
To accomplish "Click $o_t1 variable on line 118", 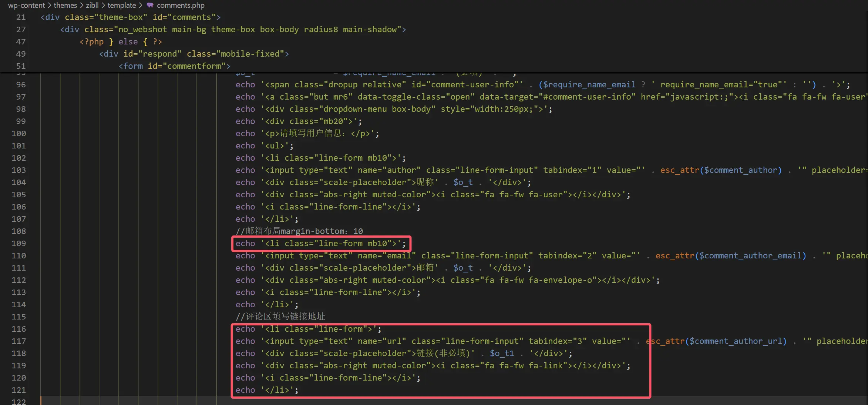I will pyautogui.click(x=502, y=354).
